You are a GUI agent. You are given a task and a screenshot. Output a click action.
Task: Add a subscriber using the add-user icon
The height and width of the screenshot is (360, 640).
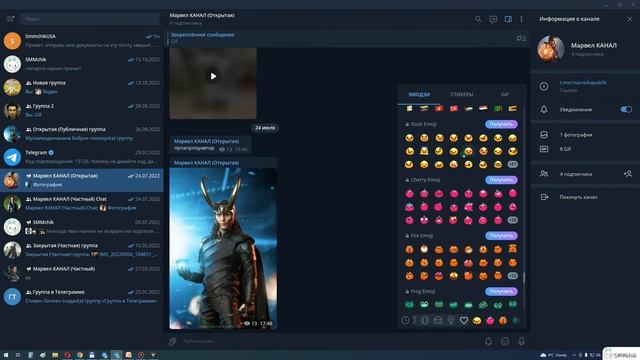628,174
